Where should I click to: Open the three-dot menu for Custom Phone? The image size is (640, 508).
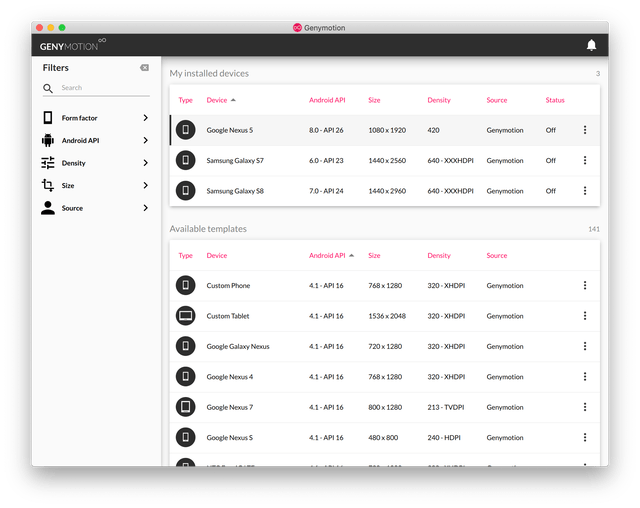(x=585, y=285)
